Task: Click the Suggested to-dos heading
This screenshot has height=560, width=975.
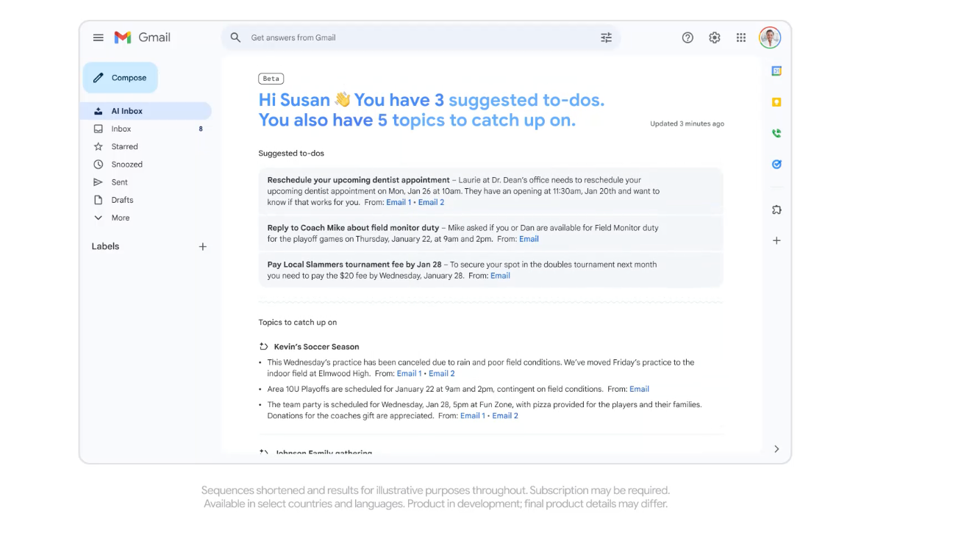Action: 291,154
